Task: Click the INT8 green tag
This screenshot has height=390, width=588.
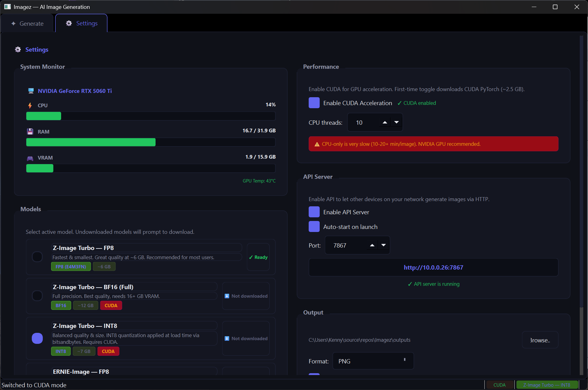Action: coord(61,351)
